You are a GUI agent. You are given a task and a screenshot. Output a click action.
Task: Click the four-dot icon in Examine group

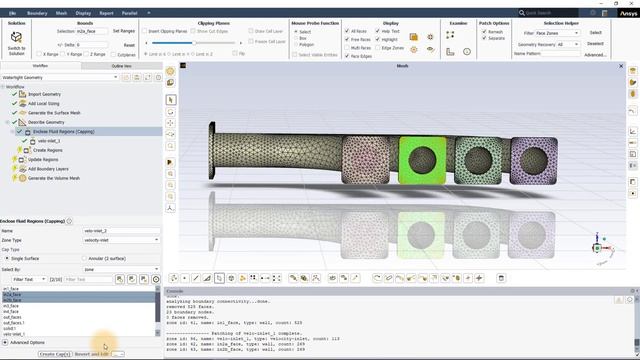(450, 35)
